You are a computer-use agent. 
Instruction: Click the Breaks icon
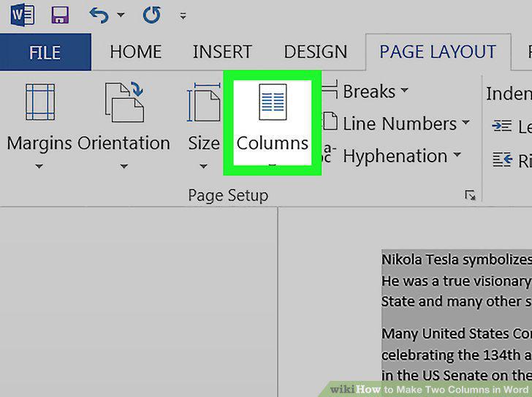pos(330,89)
